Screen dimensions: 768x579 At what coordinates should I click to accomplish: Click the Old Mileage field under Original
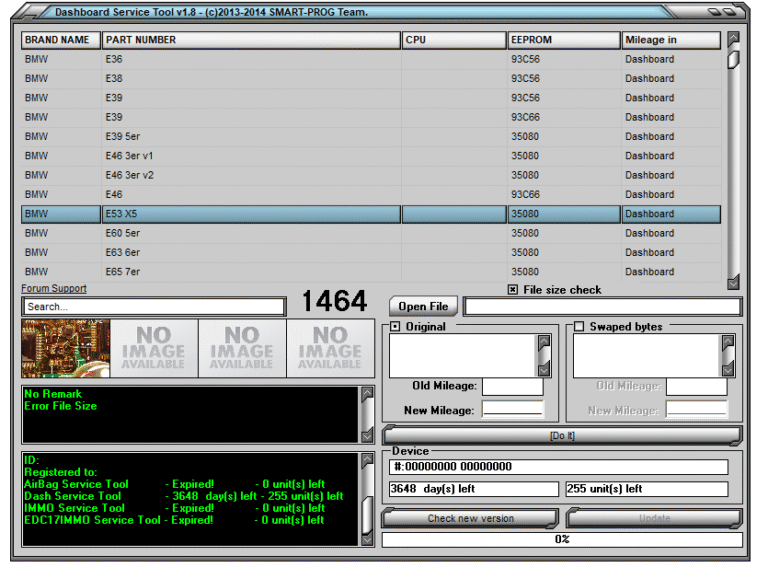click(x=512, y=386)
